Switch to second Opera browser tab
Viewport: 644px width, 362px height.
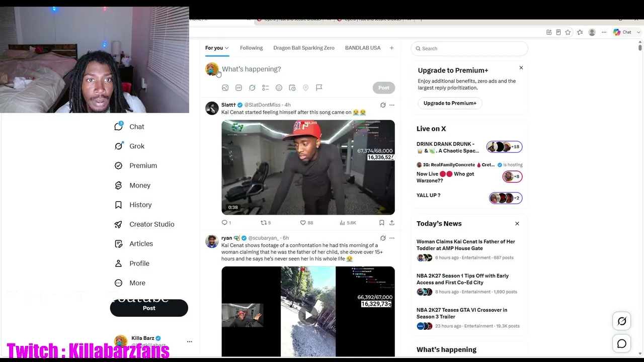(374, 19)
